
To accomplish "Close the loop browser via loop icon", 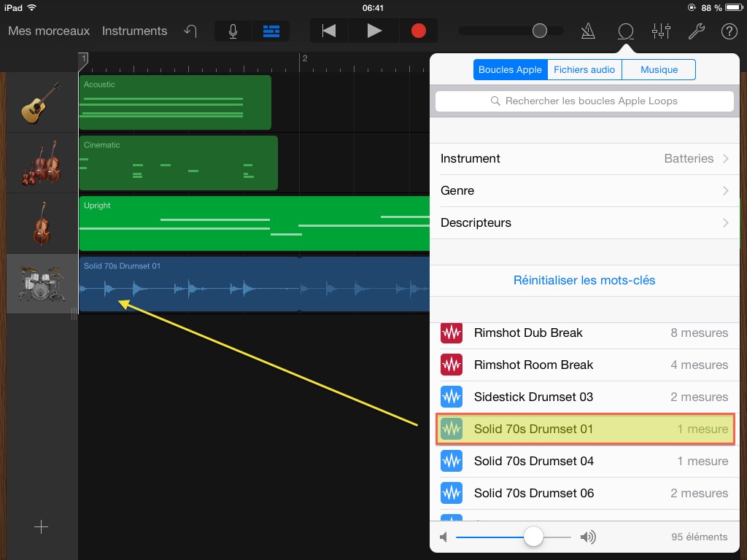I will [x=625, y=31].
